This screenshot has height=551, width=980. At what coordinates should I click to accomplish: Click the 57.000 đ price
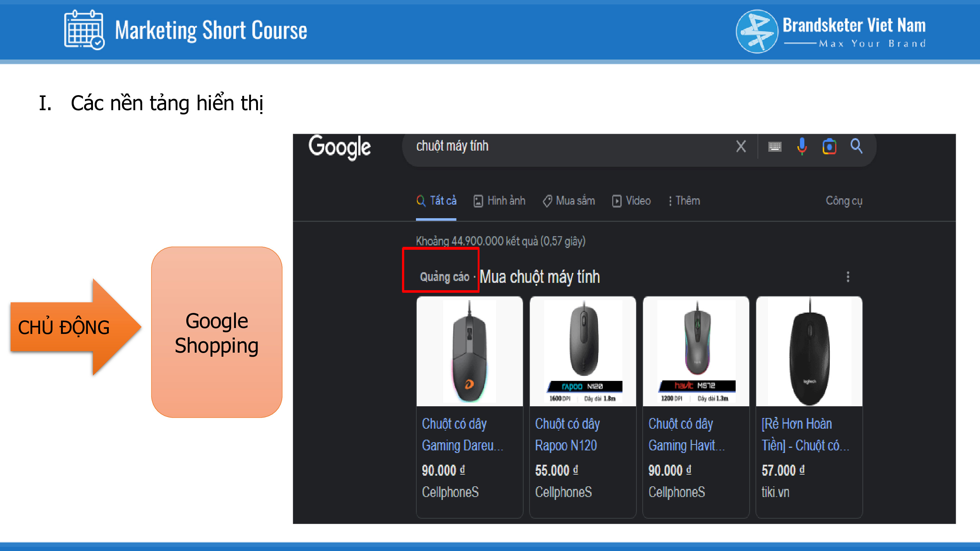click(x=783, y=471)
